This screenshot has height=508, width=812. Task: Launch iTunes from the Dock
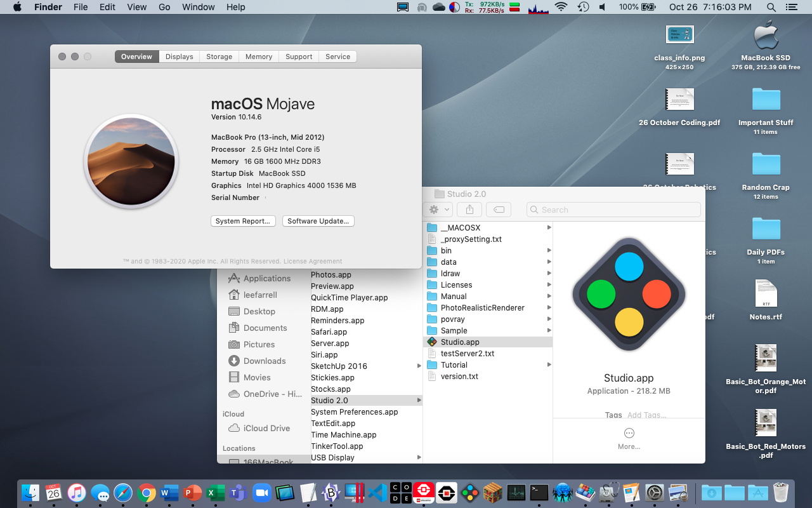pyautogui.click(x=77, y=493)
